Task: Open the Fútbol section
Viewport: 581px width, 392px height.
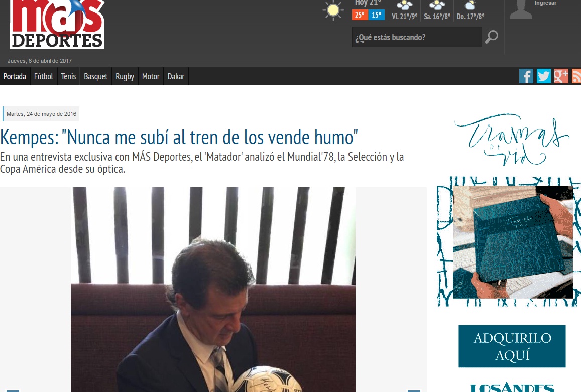Action: tap(44, 77)
